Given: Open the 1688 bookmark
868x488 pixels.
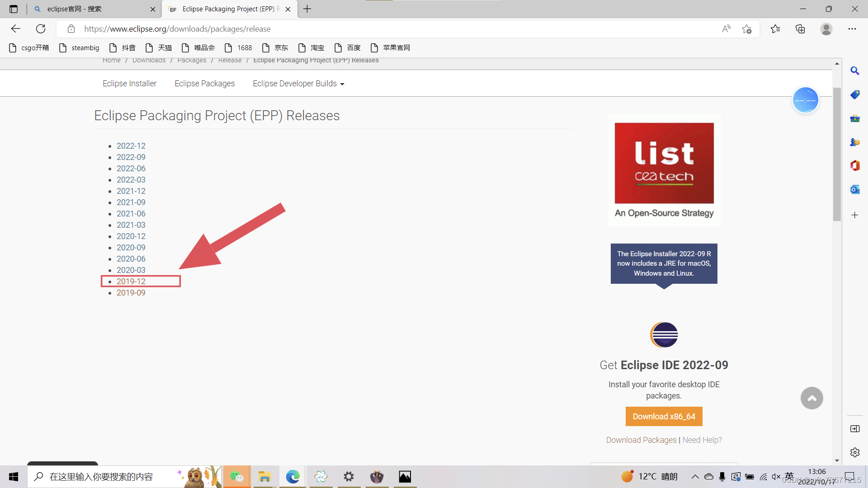Looking at the screenshot, I should click(x=238, y=48).
